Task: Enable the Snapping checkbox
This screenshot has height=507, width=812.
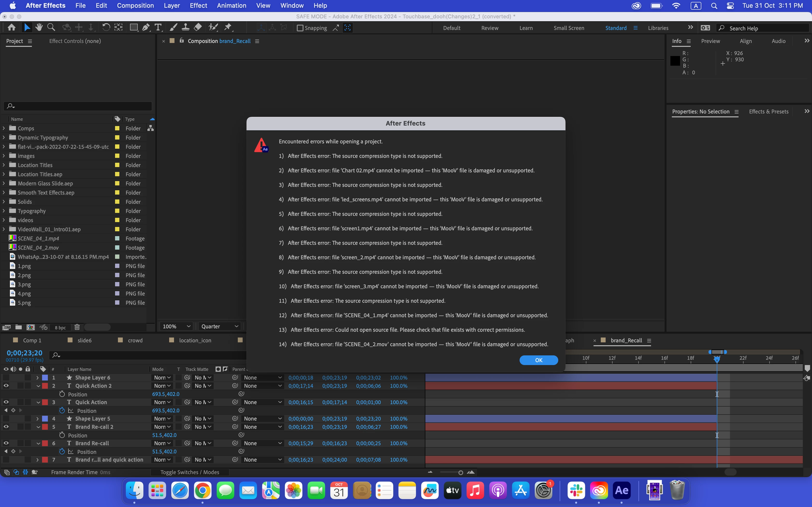Action: [x=300, y=28]
